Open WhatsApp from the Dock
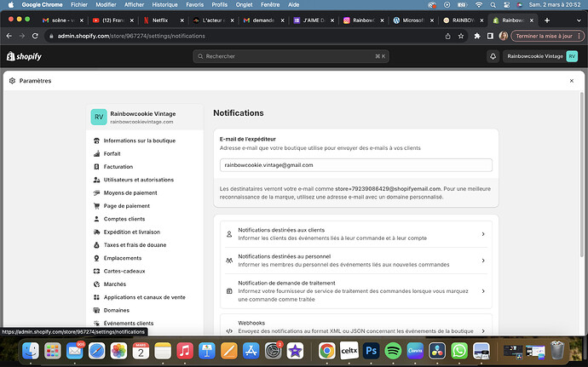Screen dimensions: 588x367 coord(459,351)
